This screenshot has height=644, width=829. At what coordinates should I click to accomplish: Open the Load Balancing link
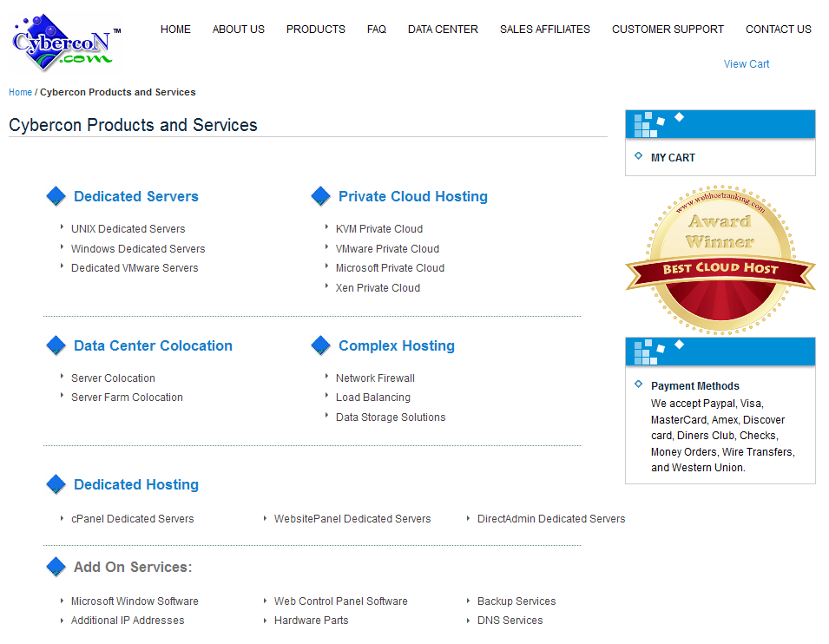[373, 398]
